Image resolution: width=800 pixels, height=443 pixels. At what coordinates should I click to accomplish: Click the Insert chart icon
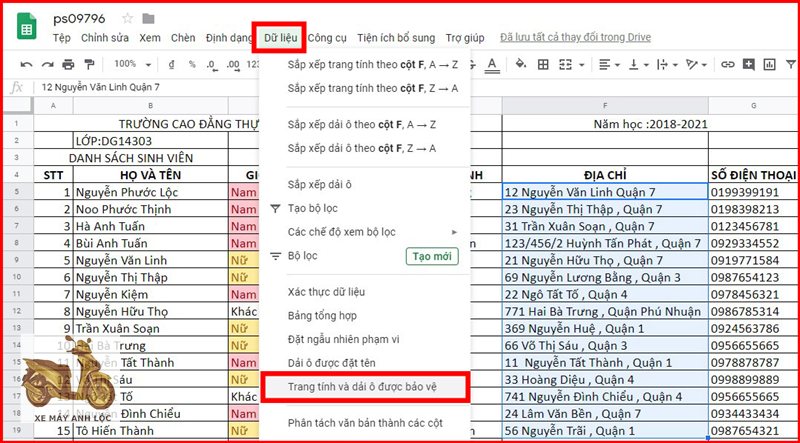point(769,64)
